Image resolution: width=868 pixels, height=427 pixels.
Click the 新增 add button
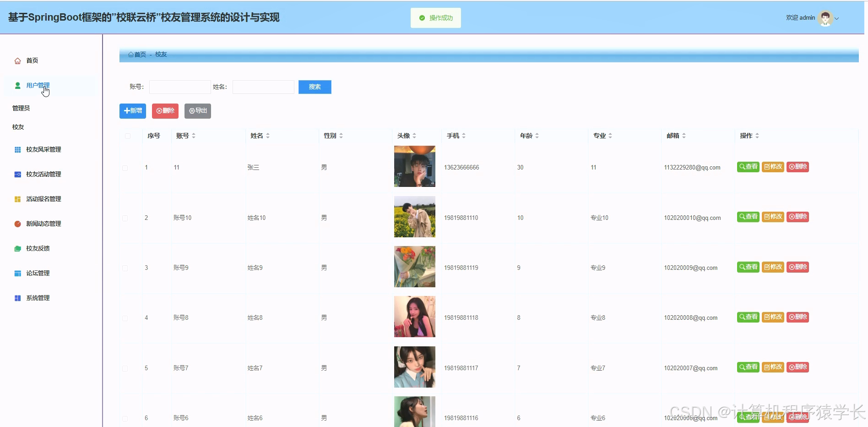132,111
